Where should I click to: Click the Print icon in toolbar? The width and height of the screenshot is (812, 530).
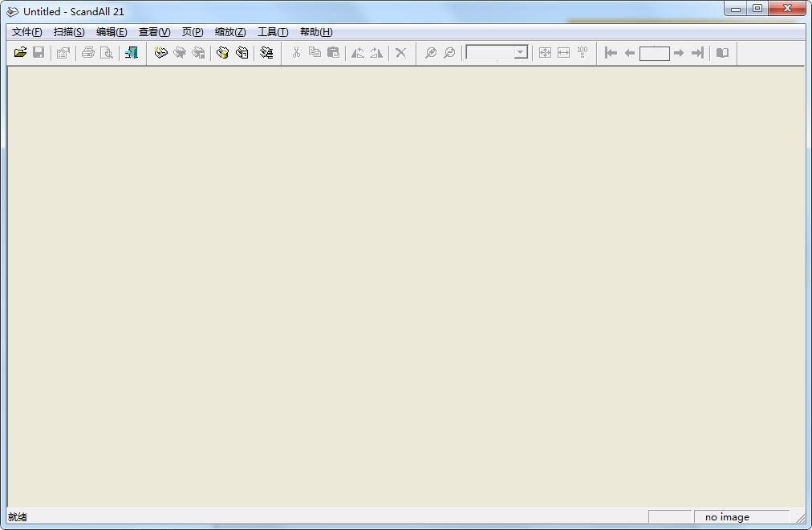click(88, 53)
